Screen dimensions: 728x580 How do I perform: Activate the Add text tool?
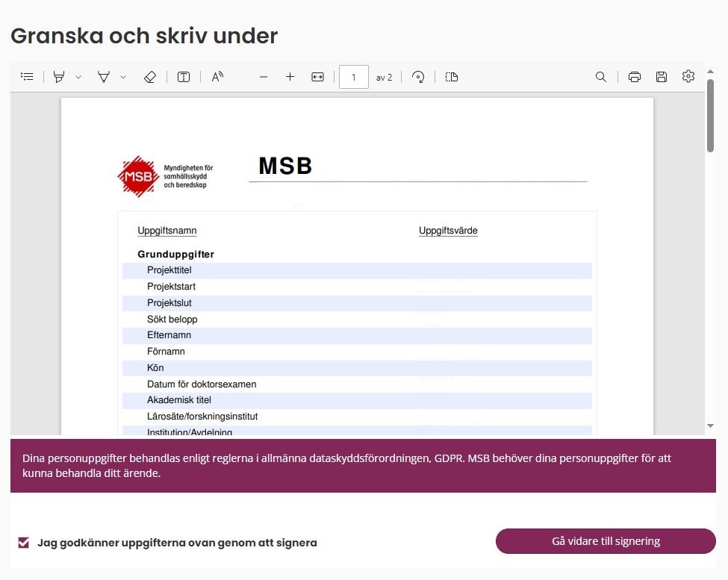(x=184, y=77)
